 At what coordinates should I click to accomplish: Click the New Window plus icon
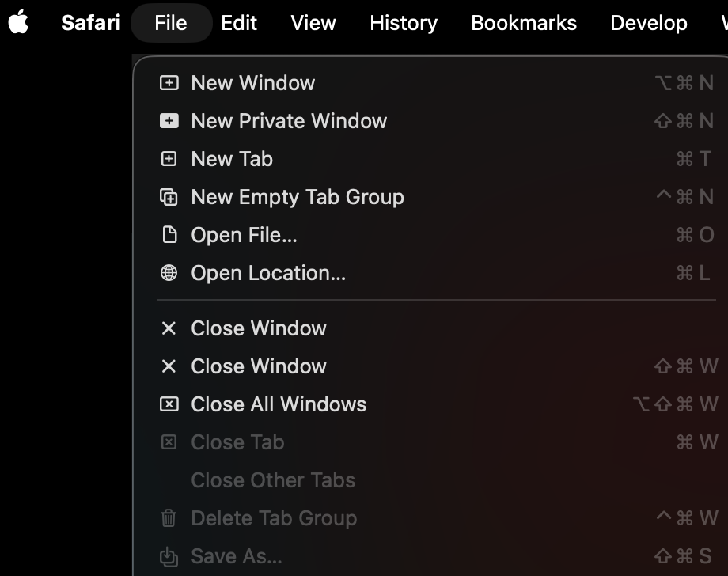pyautogui.click(x=169, y=83)
